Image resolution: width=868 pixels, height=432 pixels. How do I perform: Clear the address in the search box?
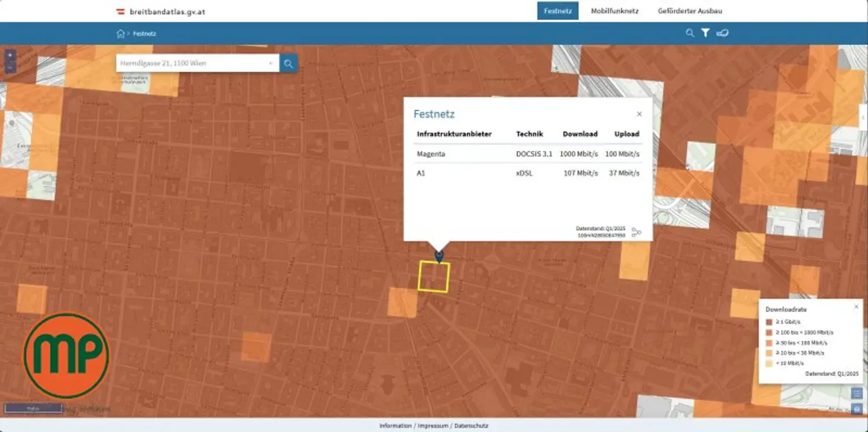271,63
